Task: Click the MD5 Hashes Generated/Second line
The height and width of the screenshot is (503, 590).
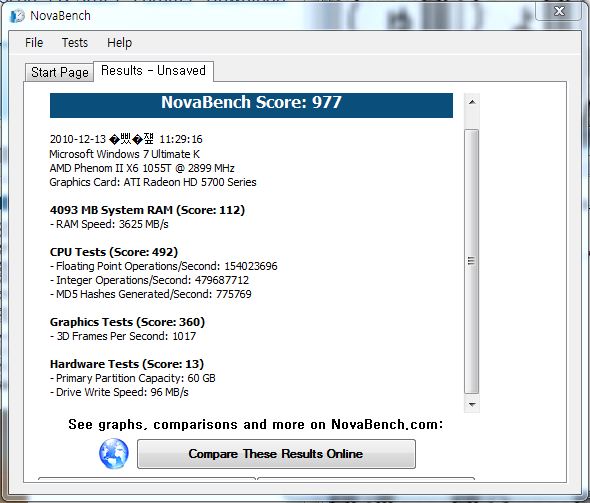Action: 151,294
